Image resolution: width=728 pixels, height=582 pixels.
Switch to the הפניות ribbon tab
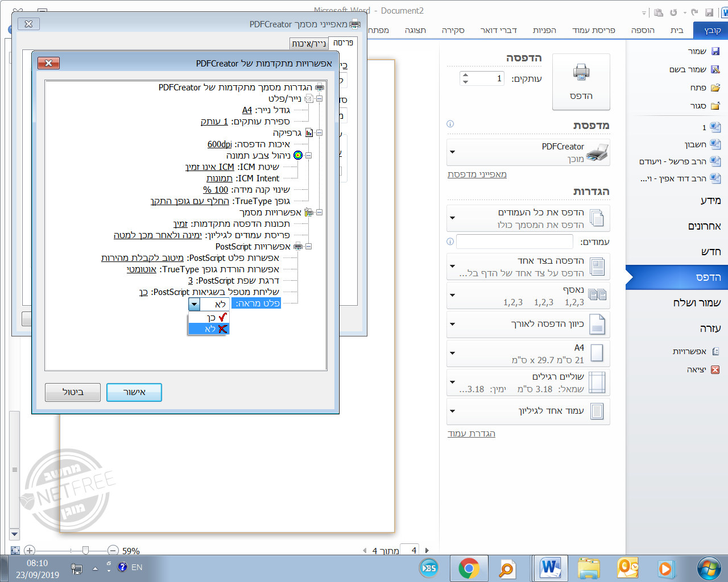click(544, 30)
